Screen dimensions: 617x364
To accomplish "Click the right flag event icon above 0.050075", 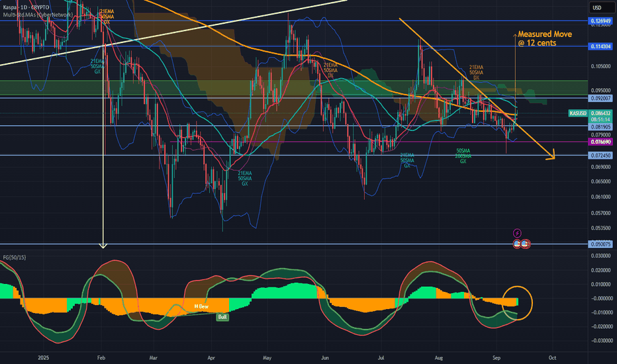I will 525,244.
